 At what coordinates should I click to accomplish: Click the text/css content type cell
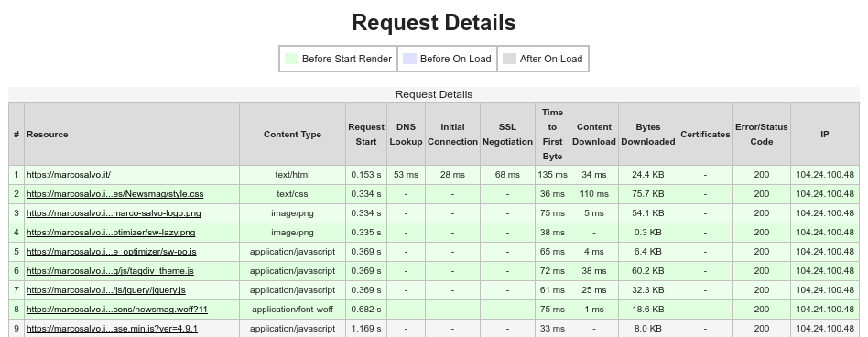point(292,194)
